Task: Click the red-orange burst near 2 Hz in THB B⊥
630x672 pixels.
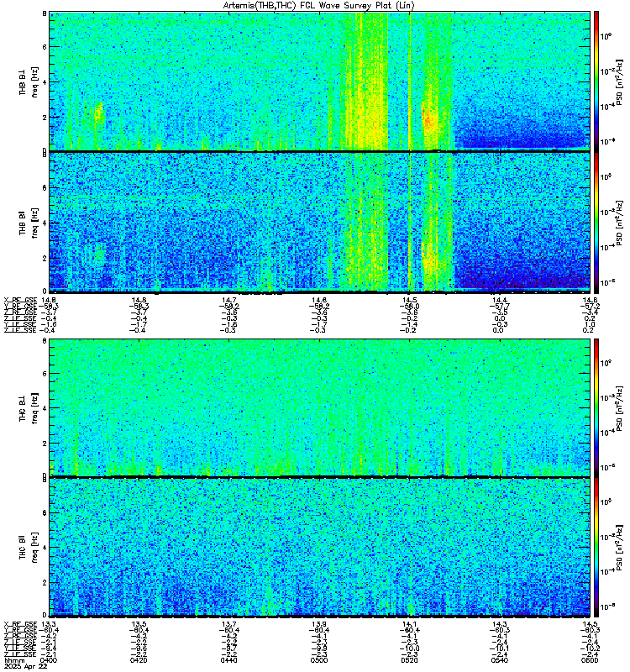Action: coord(428,118)
